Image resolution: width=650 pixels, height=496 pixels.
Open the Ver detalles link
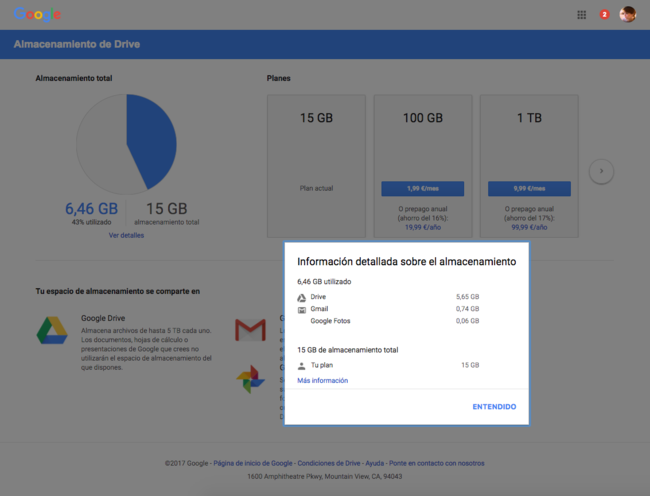(126, 235)
